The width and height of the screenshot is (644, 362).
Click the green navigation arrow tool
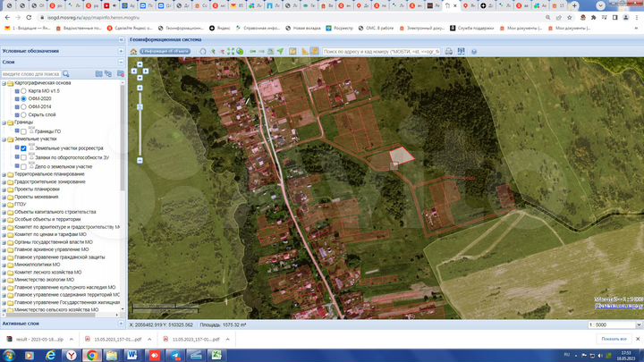(x=279, y=52)
